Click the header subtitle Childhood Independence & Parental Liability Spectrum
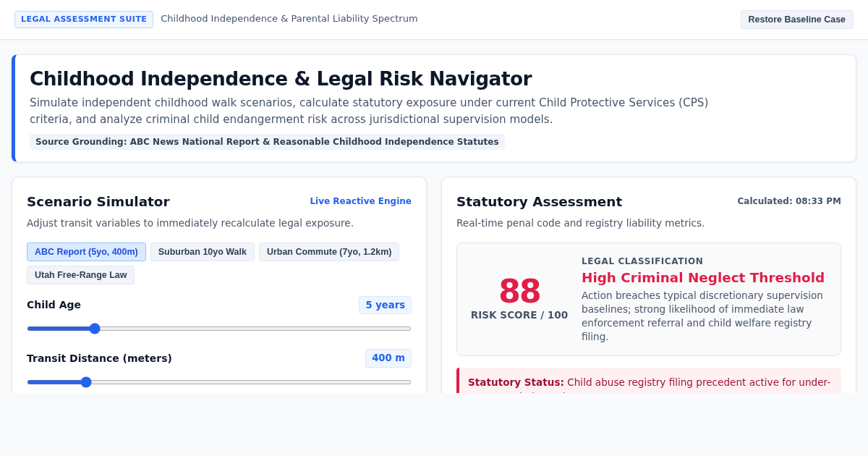This screenshot has height=456, width=868. pos(289,19)
